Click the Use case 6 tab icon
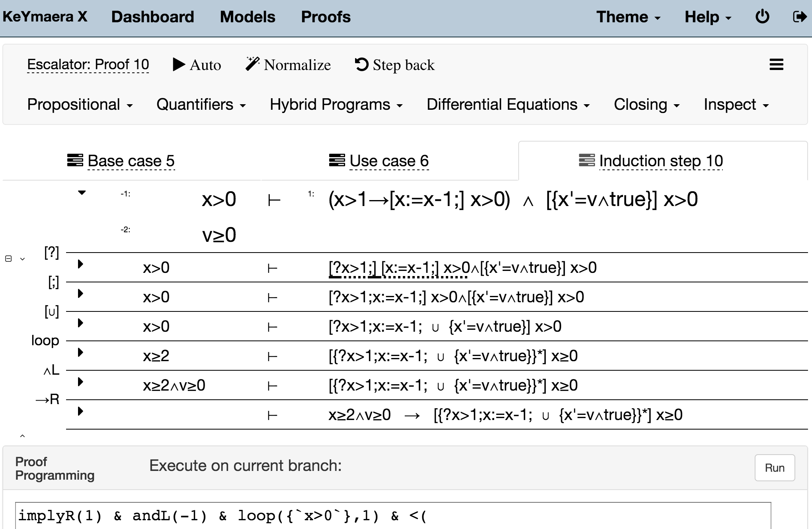The width and height of the screenshot is (812, 529). pyautogui.click(x=337, y=160)
